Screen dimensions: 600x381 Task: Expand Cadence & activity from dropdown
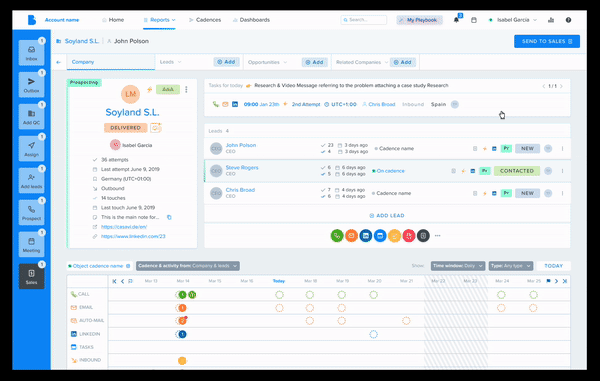(x=188, y=266)
